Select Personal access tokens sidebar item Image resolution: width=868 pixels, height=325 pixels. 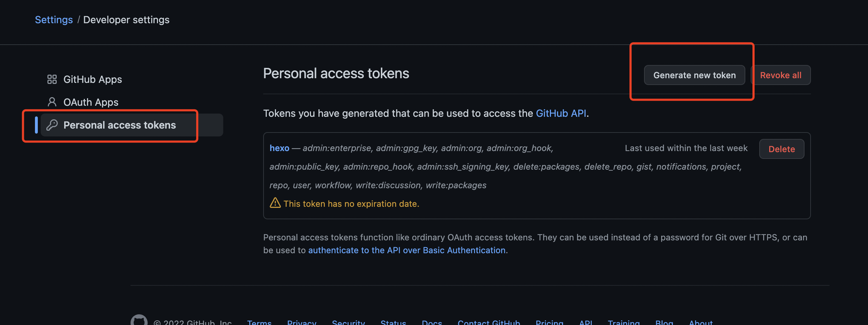point(132,125)
